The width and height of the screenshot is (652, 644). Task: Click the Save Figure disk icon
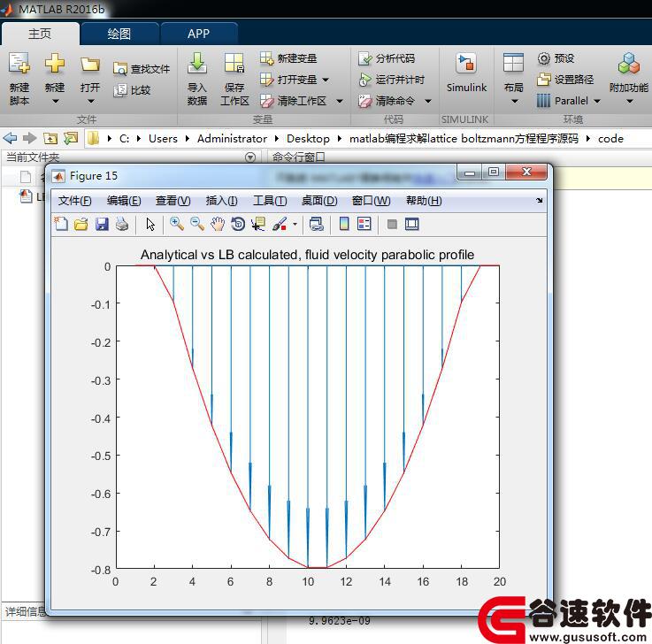coord(102,224)
